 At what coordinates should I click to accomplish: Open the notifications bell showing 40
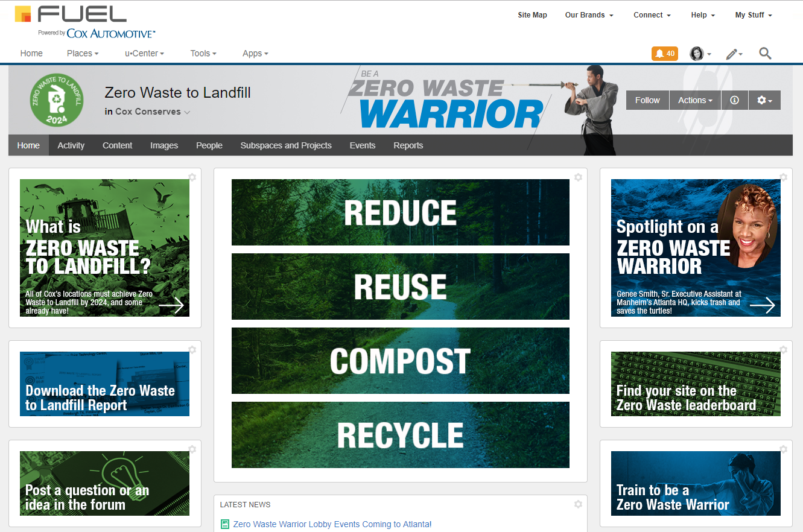[x=665, y=54]
